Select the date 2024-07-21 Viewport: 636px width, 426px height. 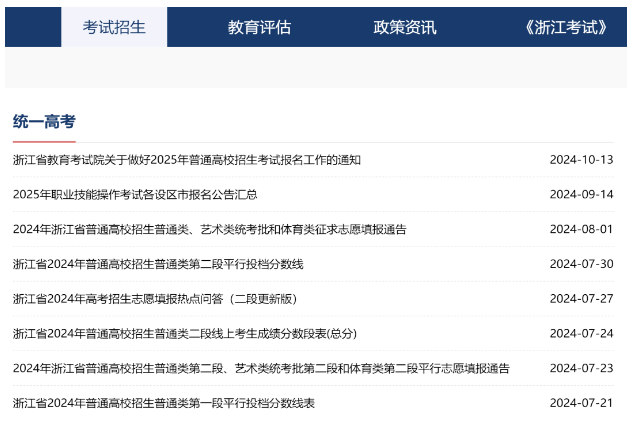(x=581, y=403)
